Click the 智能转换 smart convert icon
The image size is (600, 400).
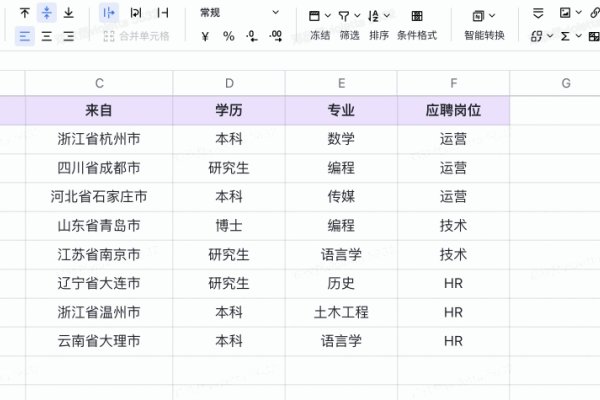click(478, 16)
